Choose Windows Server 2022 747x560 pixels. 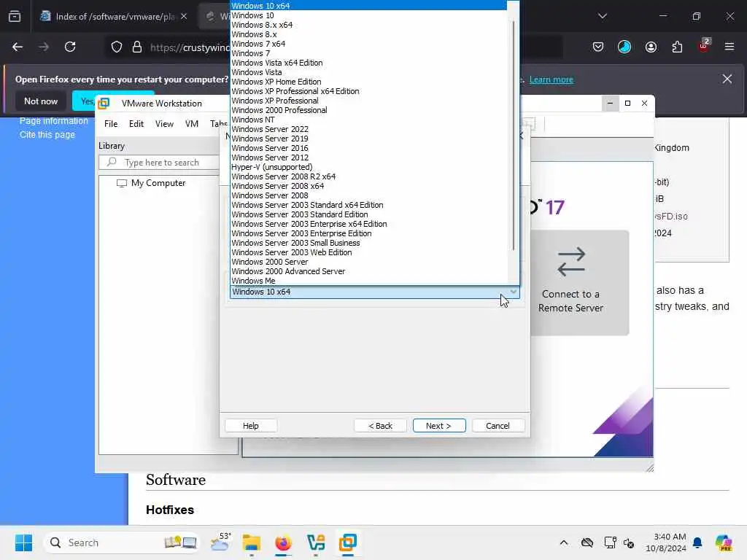pos(368,129)
